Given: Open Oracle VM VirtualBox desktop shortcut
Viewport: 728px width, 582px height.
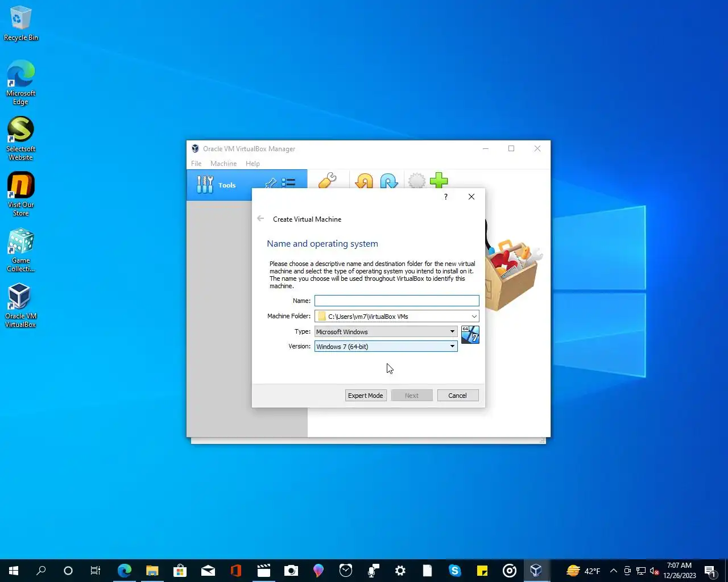Looking at the screenshot, I should (x=21, y=305).
